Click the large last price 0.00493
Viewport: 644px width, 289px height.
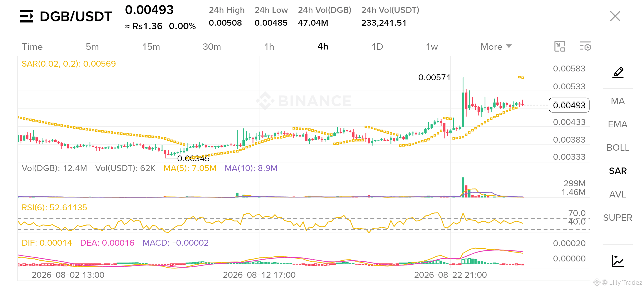(149, 10)
